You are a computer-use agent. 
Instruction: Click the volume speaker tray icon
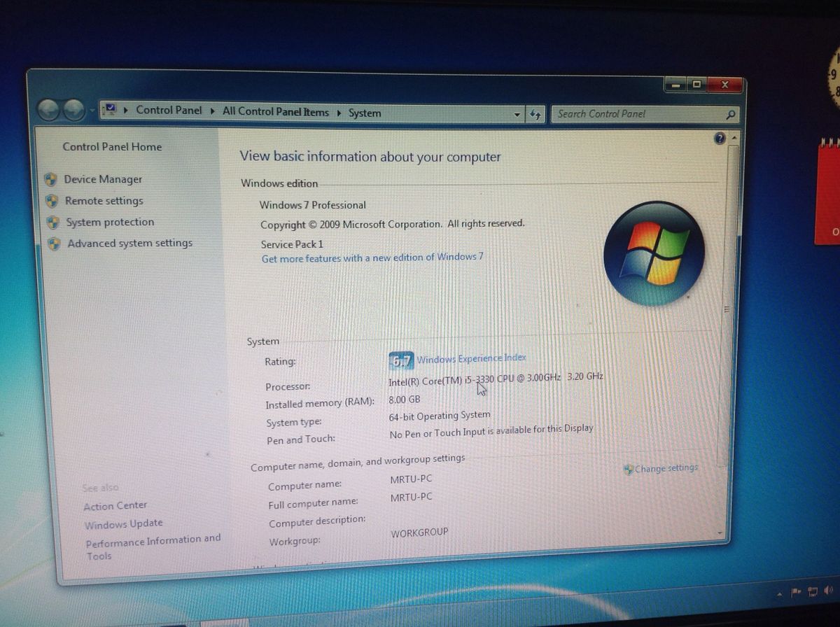830,592
